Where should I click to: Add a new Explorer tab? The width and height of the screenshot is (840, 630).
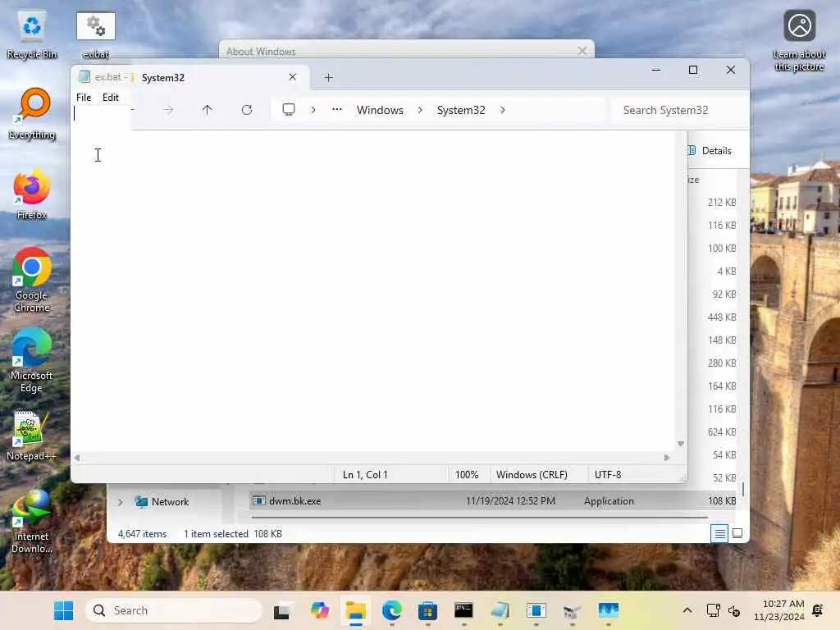[328, 78]
